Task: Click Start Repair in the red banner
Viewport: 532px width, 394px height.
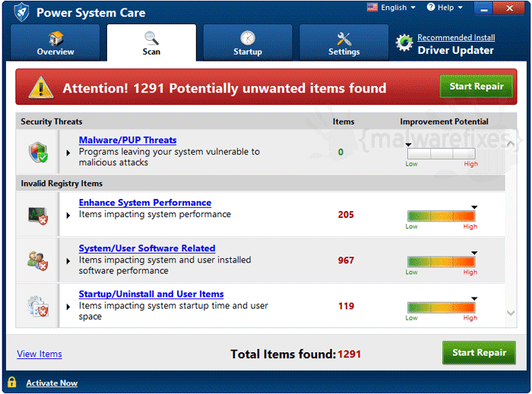Action: (477, 87)
